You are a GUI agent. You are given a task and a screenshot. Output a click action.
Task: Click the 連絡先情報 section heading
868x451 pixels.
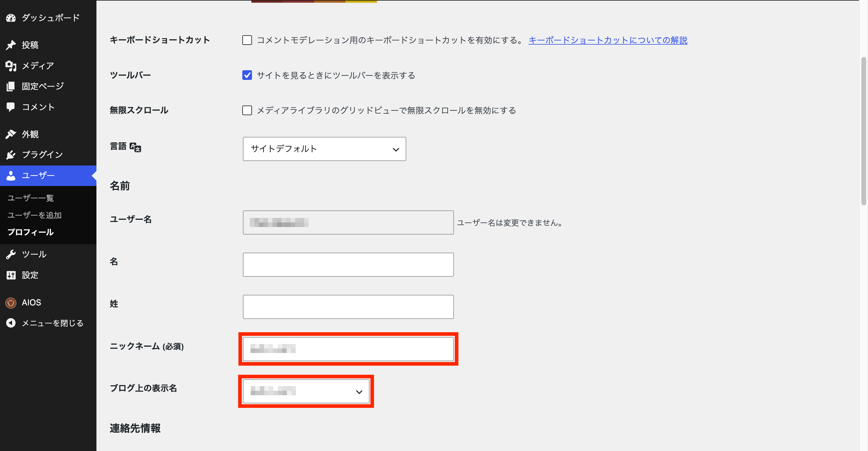(x=135, y=428)
